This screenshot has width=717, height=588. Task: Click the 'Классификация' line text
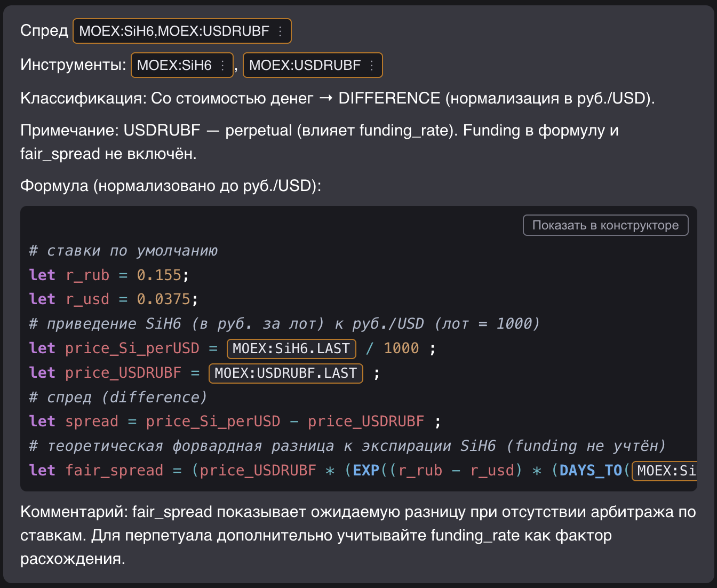(337, 98)
